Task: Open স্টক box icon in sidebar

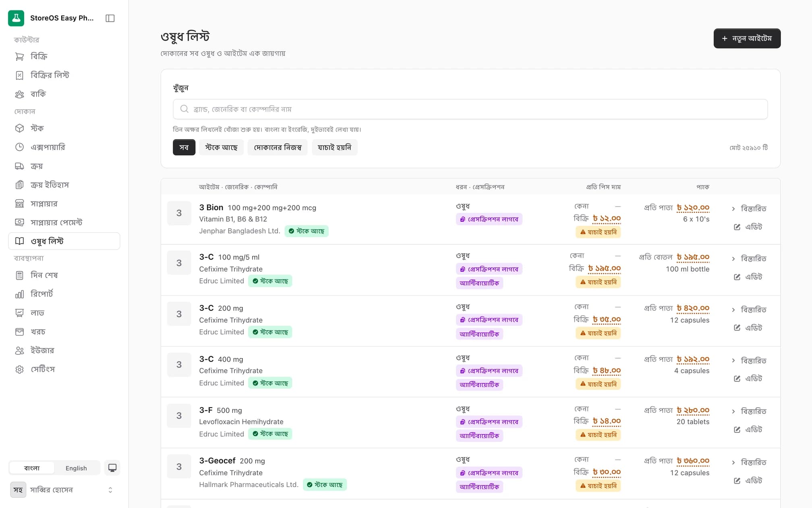Action: tap(19, 128)
